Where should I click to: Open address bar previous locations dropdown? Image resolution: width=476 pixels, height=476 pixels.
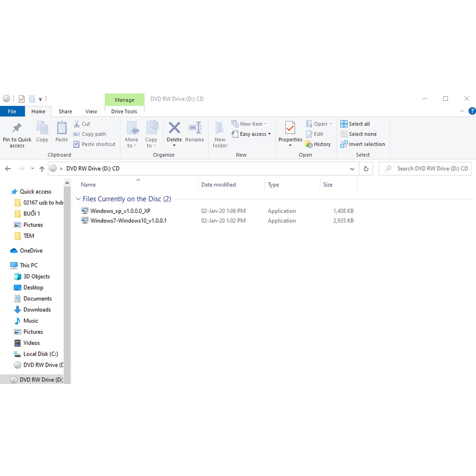tap(352, 169)
